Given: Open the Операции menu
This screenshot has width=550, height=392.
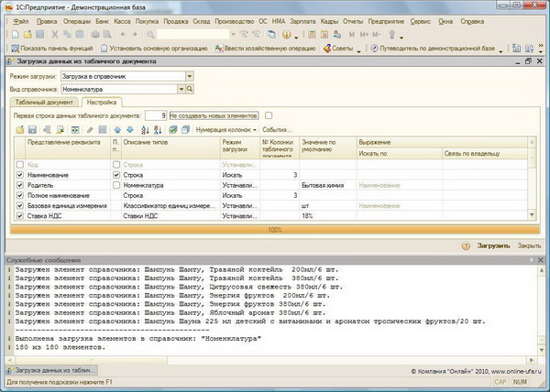Looking at the screenshot, I should click(77, 21).
